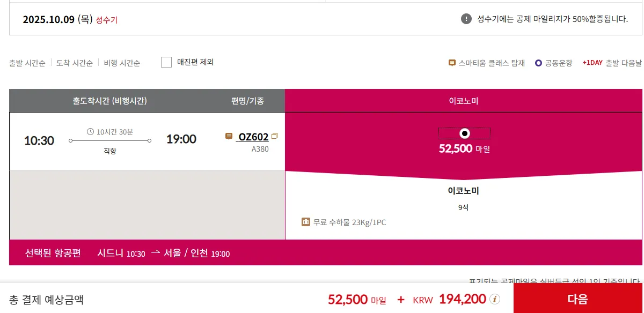This screenshot has height=313, width=644.
Task: Click the 이코노미 column header
Action: (x=464, y=101)
